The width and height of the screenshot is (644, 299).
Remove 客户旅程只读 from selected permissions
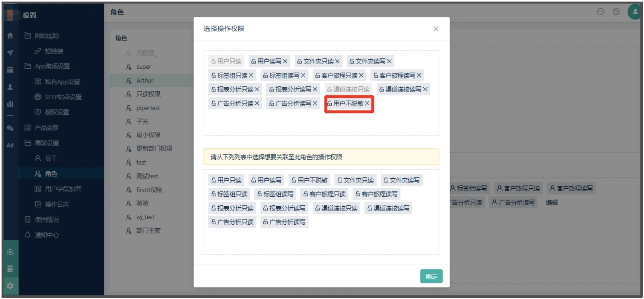[361, 76]
